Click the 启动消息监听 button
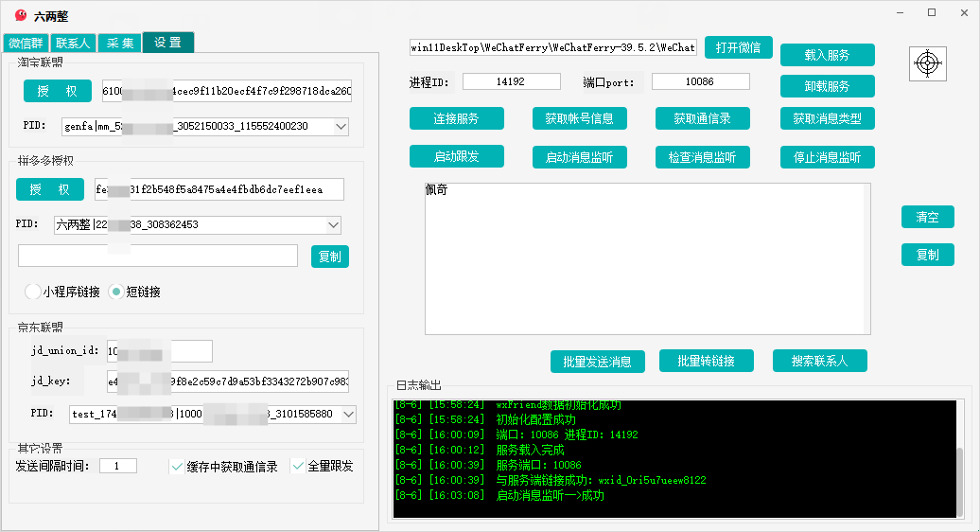 click(x=579, y=157)
